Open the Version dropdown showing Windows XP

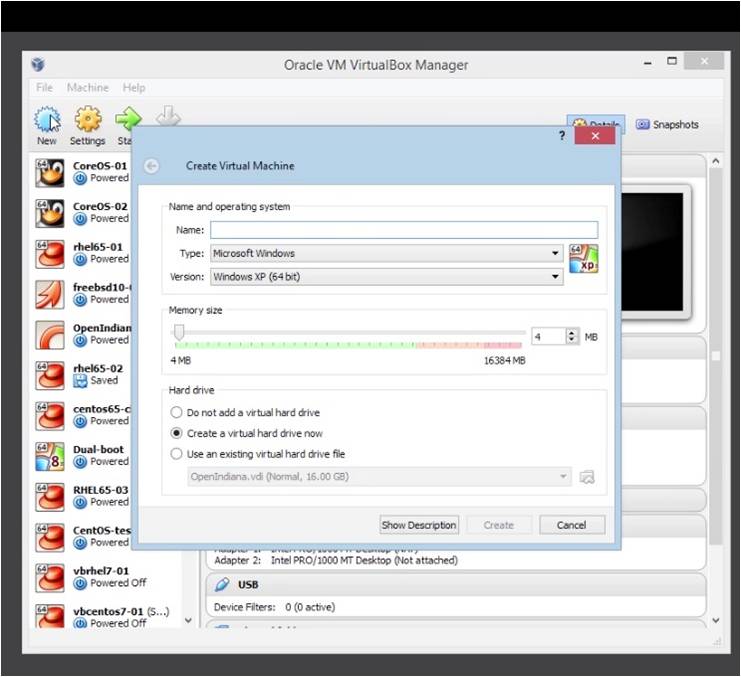pyautogui.click(x=386, y=277)
